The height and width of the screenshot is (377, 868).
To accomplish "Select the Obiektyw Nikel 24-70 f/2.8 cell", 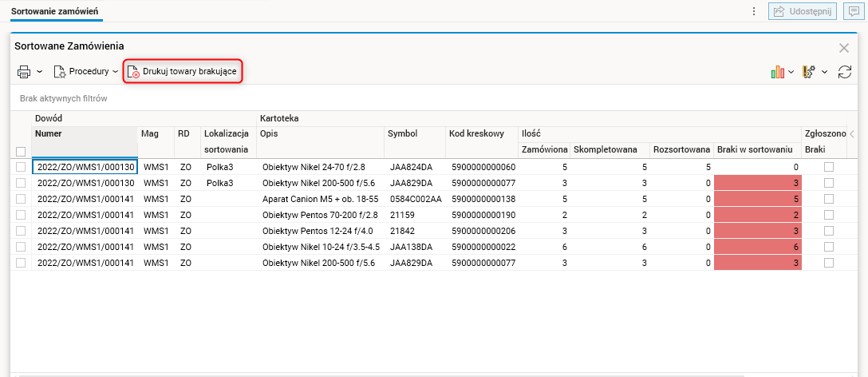I will [x=321, y=167].
